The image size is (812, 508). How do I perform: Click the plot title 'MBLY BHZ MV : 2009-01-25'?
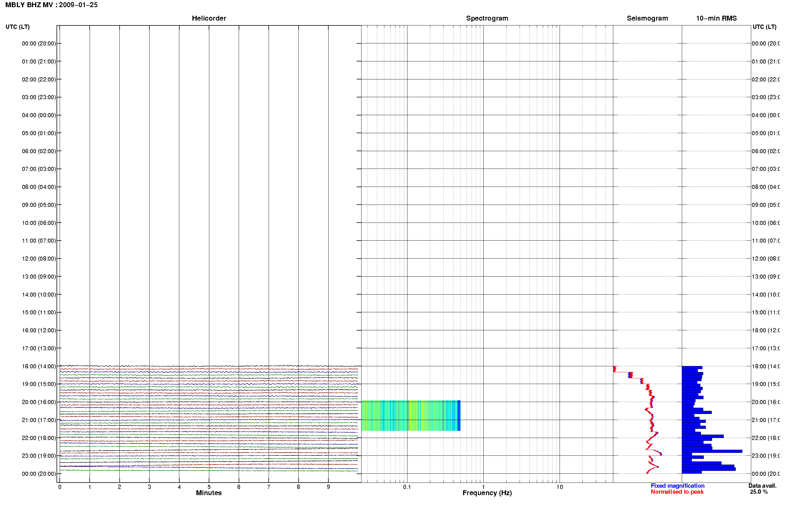pyautogui.click(x=51, y=5)
